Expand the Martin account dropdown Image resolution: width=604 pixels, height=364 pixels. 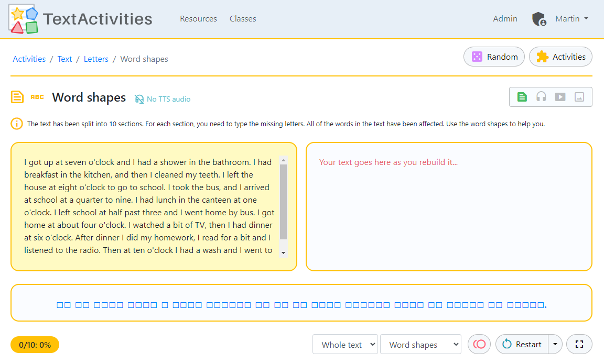[x=571, y=19]
